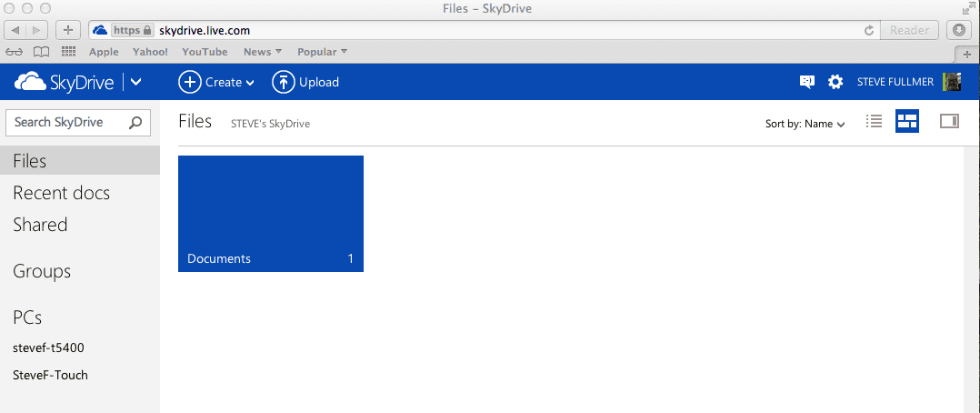Switch to thumbnails tile view
The height and width of the screenshot is (413, 980).
click(907, 121)
